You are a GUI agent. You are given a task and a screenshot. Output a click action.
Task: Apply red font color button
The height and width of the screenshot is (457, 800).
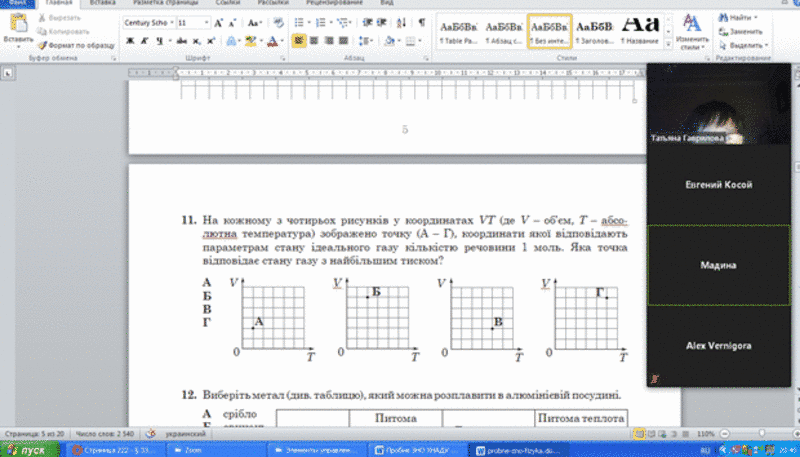[272, 41]
